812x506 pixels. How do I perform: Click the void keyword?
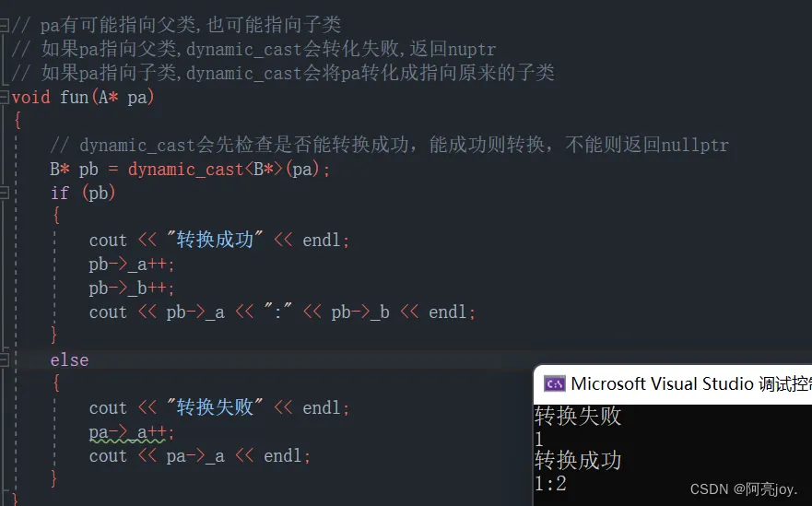click(x=30, y=98)
